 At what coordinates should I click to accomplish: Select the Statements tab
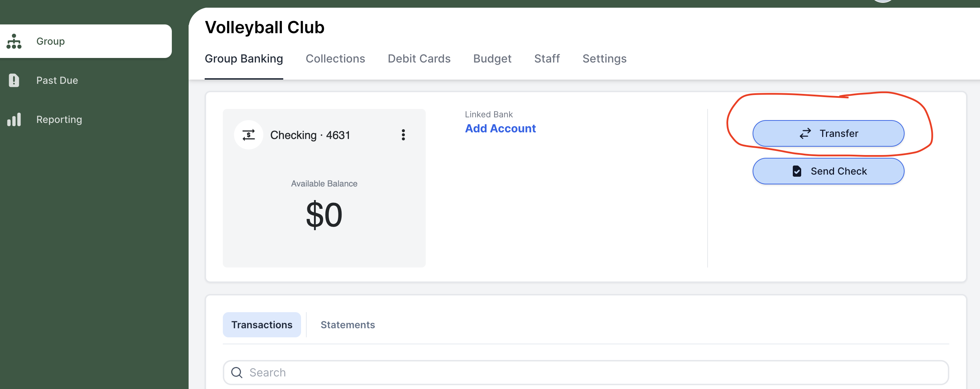pyautogui.click(x=348, y=324)
